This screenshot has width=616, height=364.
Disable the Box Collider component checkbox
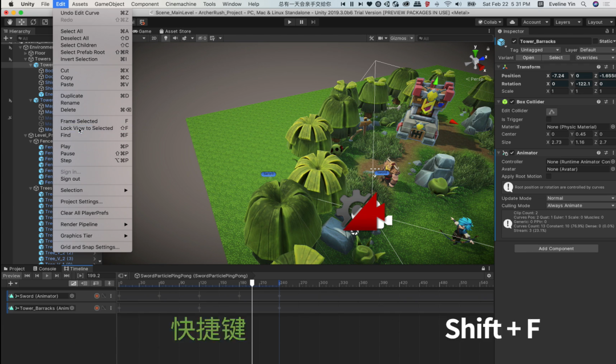tap(512, 102)
